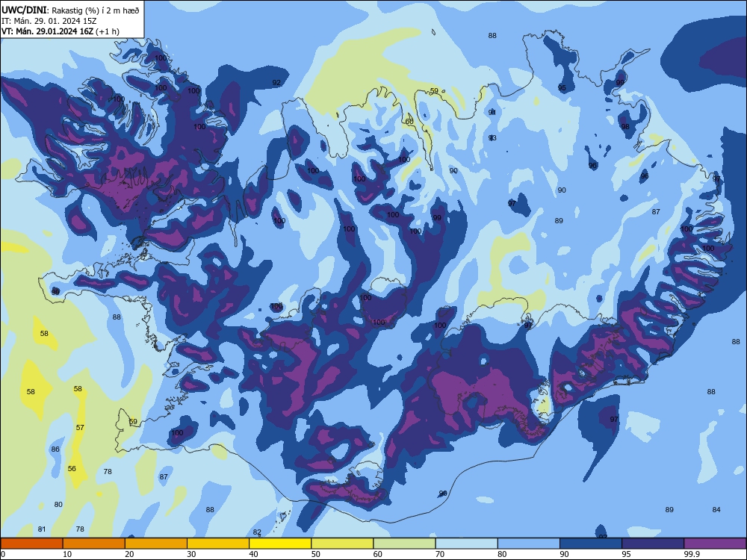Click the purple legend swatch above 99.9

pos(715,544)
